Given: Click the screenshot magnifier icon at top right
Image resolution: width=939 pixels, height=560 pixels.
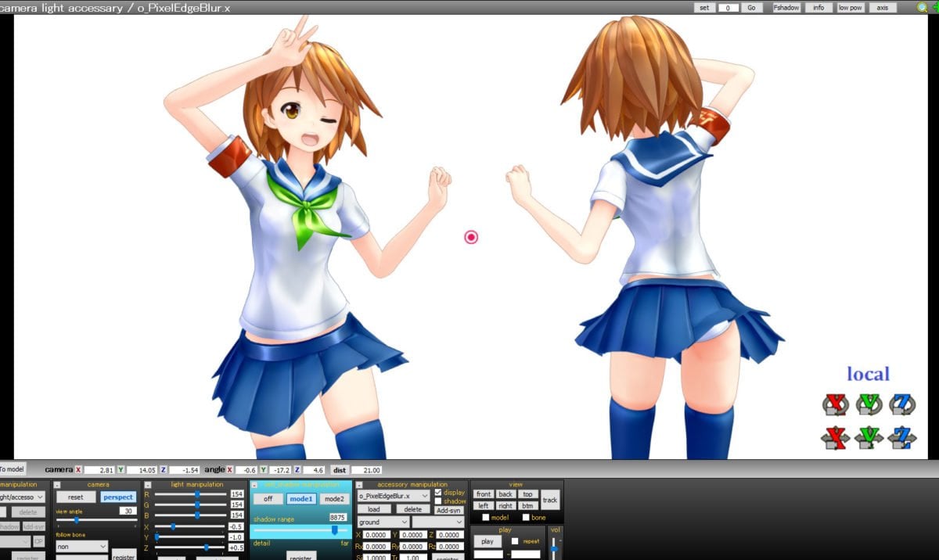Looking at the screenshot, I should click(921, 7).
